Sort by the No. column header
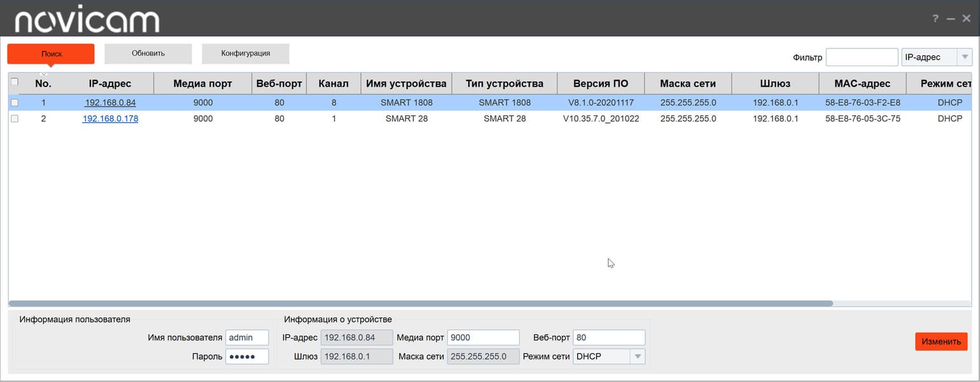Screen dimensions: 980x382 point(43,83)
